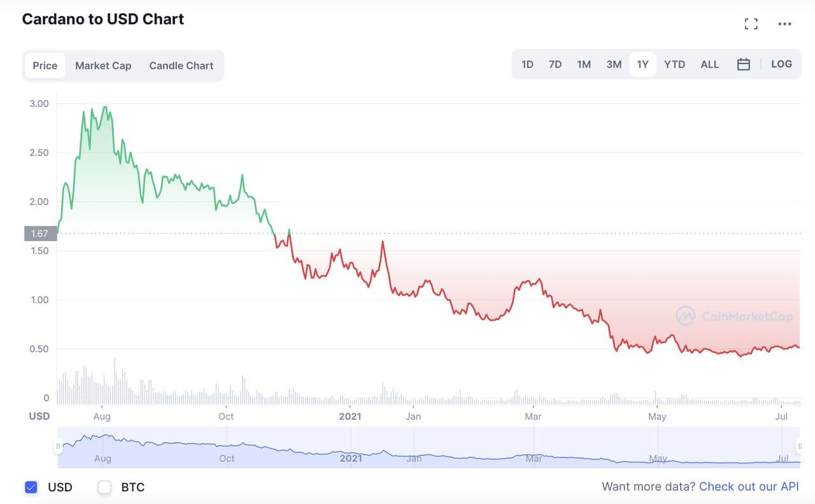Choose the 1M time range
This screenshot has height=504, width=815.
(584, 64)
